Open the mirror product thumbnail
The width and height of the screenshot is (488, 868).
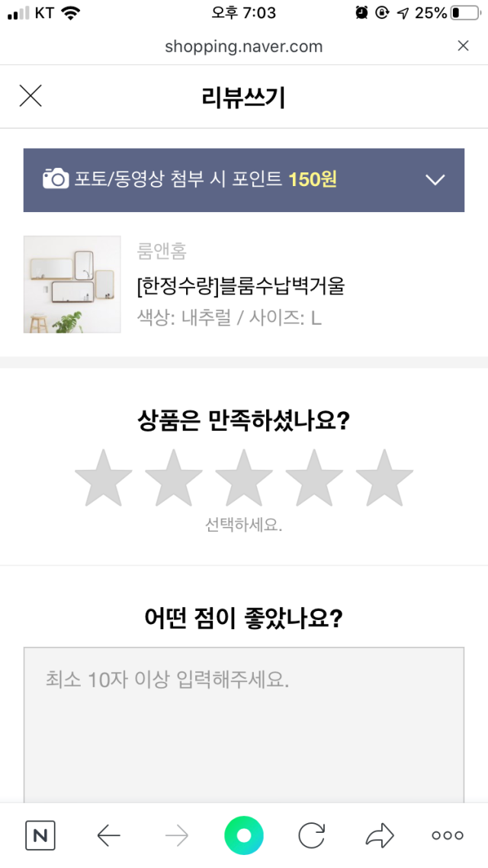(x=72, y=285)
